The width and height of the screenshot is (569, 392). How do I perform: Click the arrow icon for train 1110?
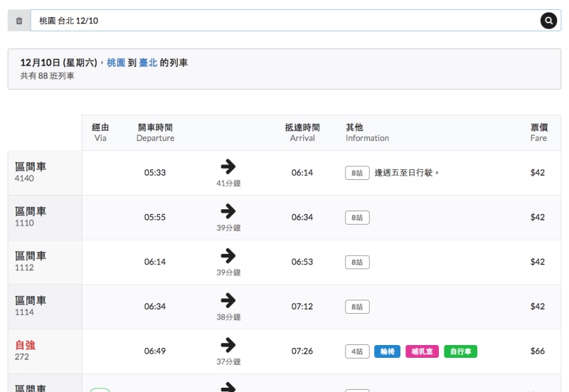pyautogui.click(x=228, y=212)
